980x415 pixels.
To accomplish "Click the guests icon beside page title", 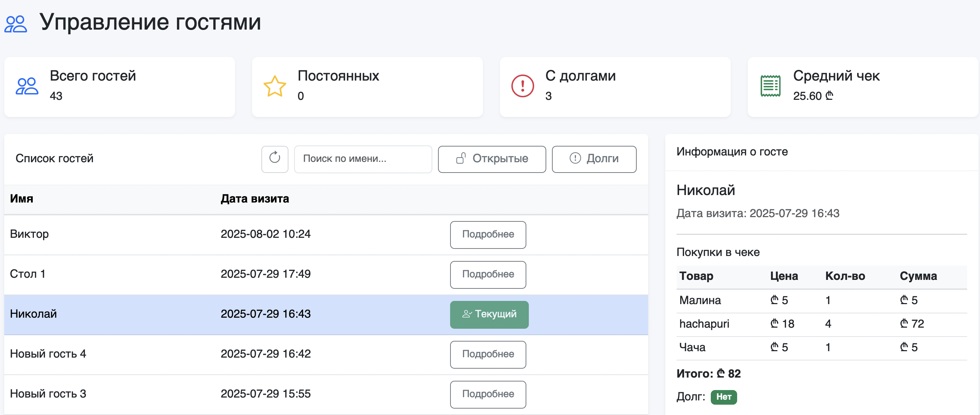I will [x=16, y=24].
